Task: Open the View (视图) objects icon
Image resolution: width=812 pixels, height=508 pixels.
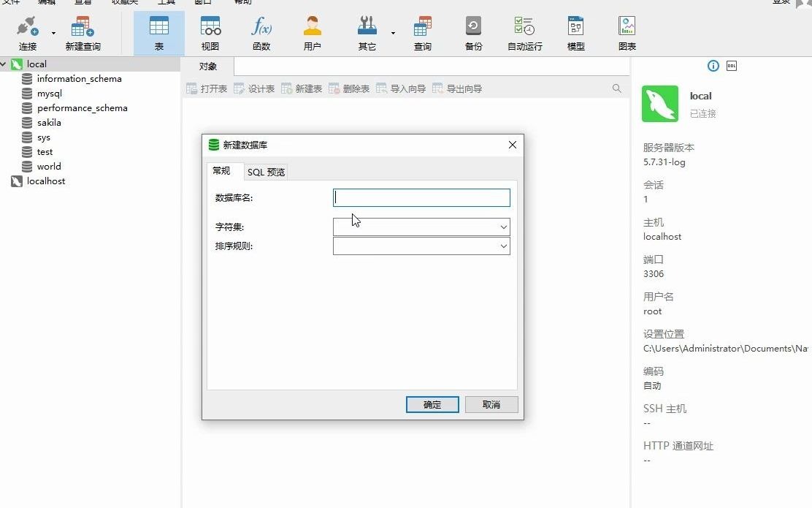Action: [x=210, y=33]
